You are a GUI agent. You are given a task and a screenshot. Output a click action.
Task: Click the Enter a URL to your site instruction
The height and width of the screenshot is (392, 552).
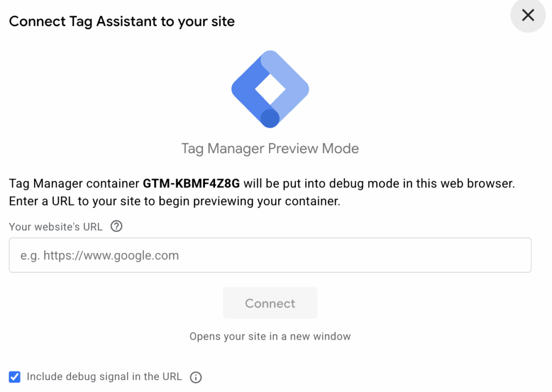[175, 201]
